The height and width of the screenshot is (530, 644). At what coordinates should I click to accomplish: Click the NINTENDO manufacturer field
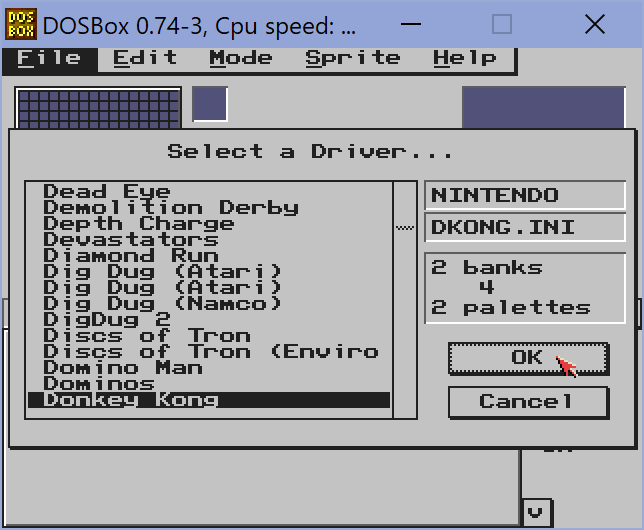(525, 195)
